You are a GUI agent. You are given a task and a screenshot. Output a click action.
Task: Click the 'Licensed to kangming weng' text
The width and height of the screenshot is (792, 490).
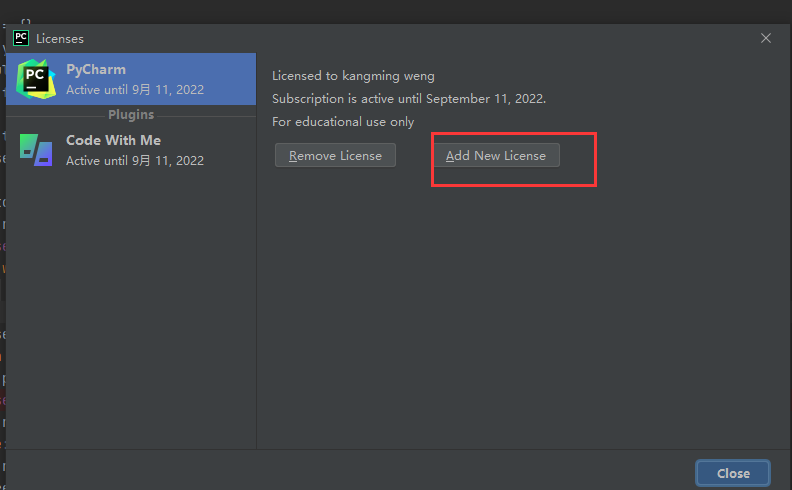coord(353,76)
